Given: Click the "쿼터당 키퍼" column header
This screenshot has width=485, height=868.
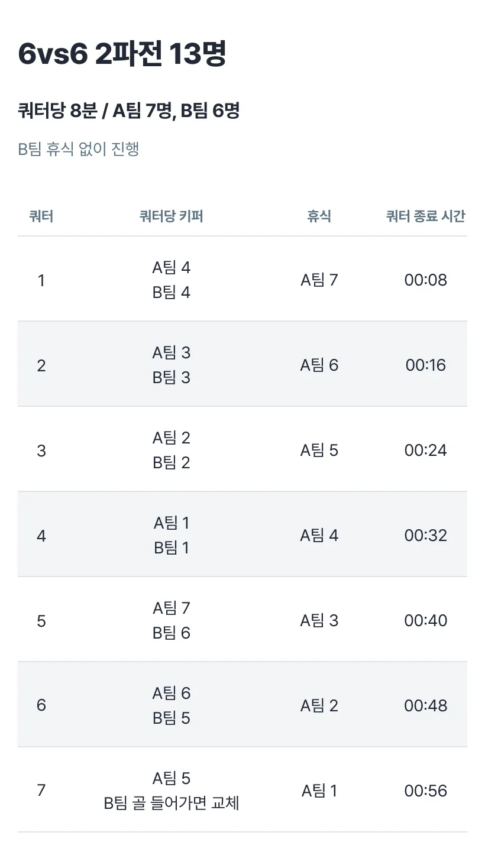Looking at the screenshot, I should [172, 216].
